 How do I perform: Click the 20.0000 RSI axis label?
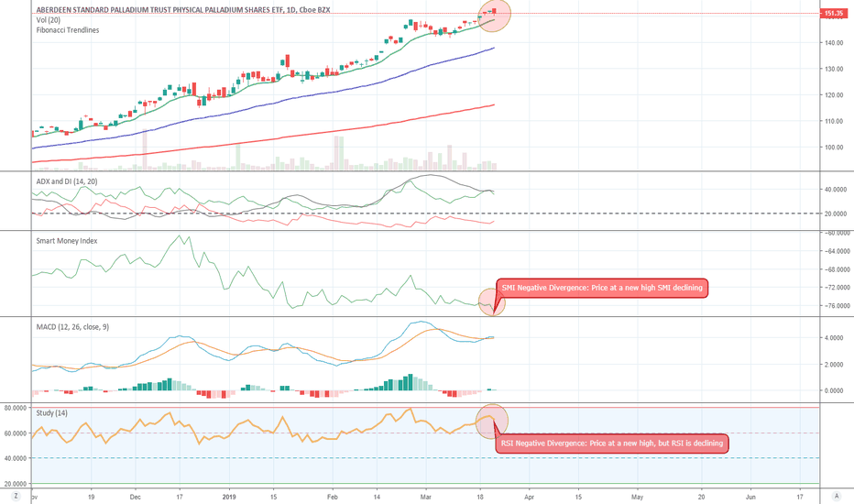coord(16,483)
